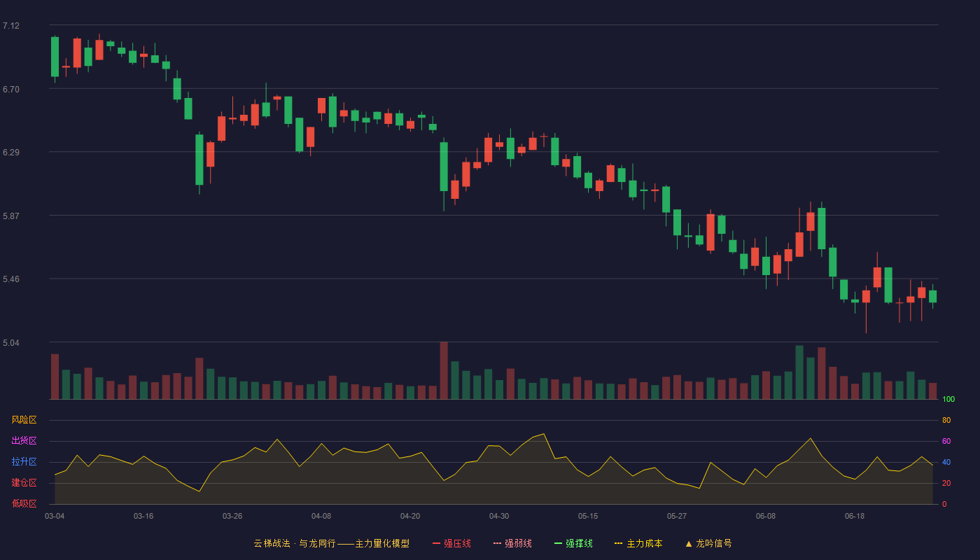Click the 03-16 date label
Screen dimensions: 980x560
(143, 516)
